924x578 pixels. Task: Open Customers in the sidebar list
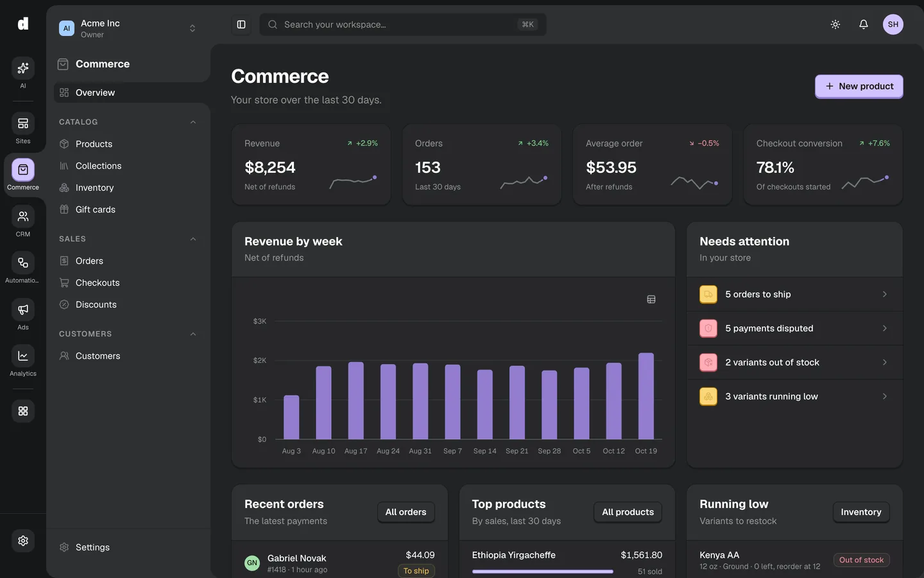point(128,356)
